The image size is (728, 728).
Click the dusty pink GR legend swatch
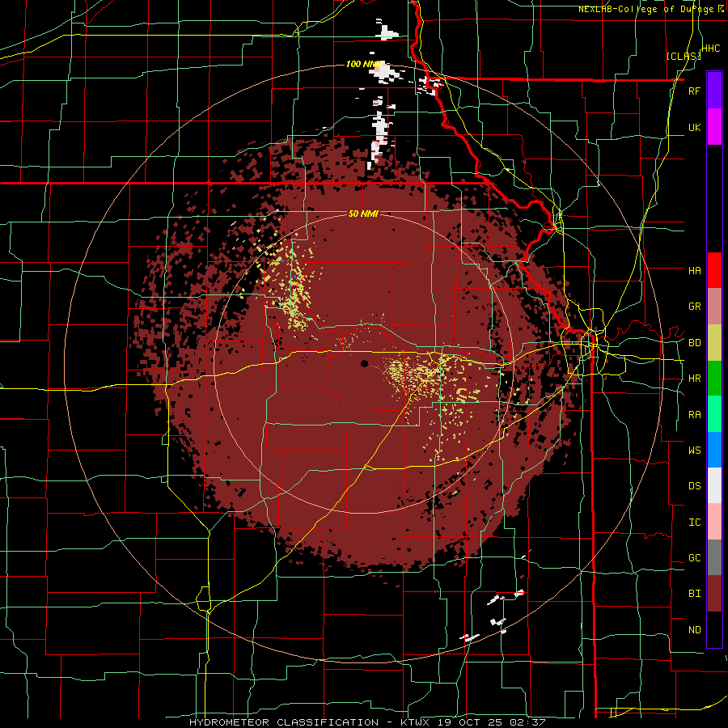tap(714, 307)
